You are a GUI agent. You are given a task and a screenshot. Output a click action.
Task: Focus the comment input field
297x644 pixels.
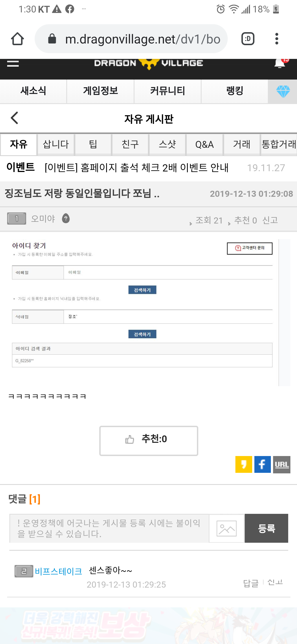(x=109, y=528)
